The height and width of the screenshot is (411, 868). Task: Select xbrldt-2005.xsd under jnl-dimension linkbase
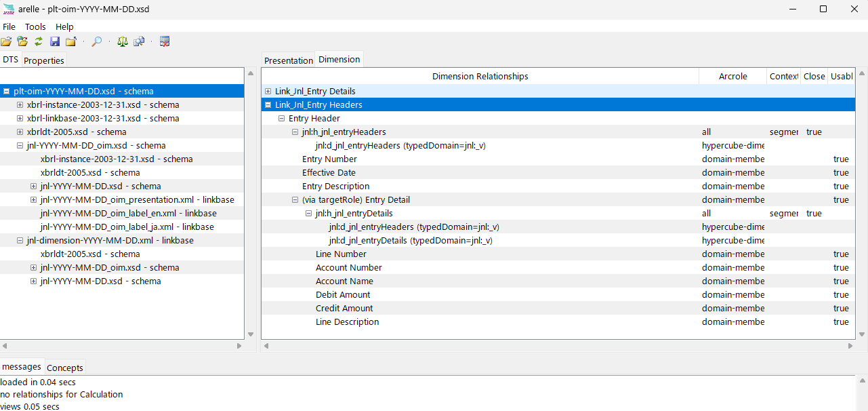click(122, 254)
